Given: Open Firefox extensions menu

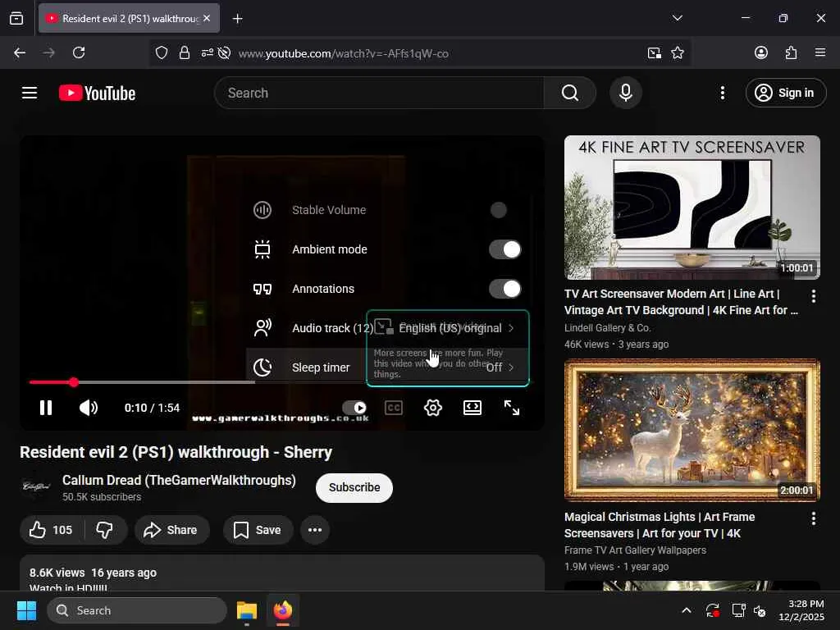Looking at the screenshot, I should tap(791, 52).
